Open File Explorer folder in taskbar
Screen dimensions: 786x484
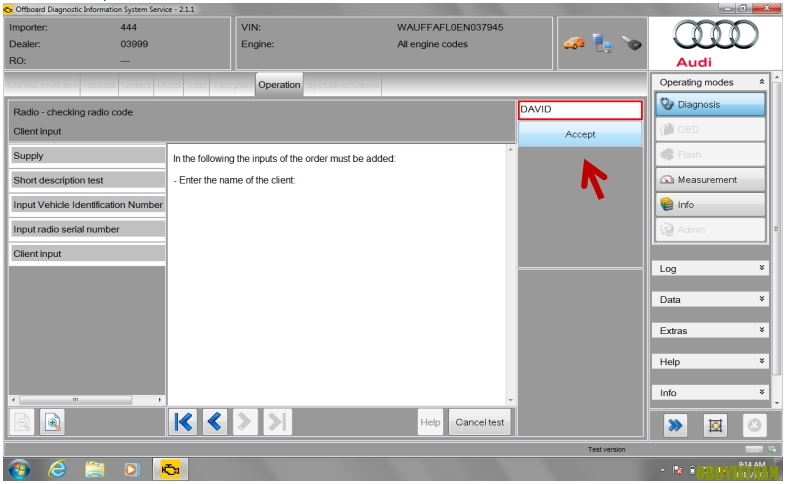[x=94, y=469]
